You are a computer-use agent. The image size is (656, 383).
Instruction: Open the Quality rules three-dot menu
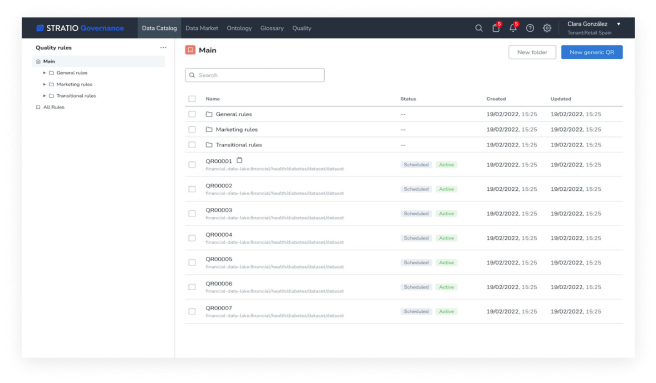[163, 48]
